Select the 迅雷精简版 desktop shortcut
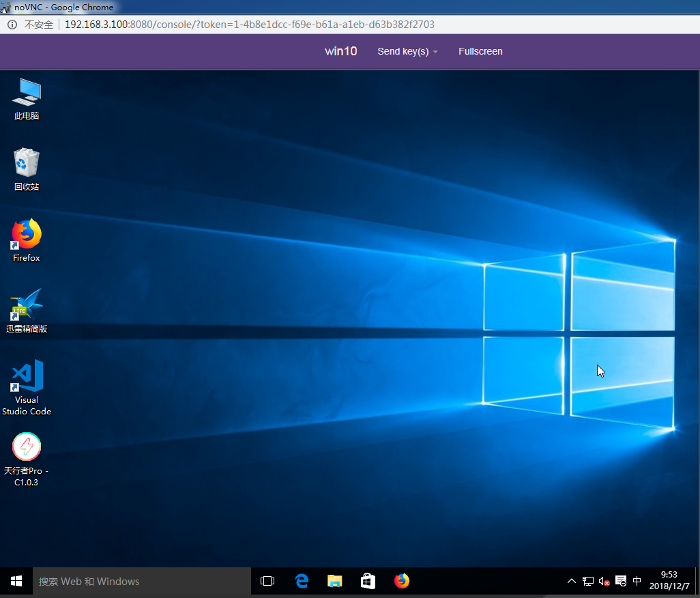The height and width of the screenshot is (598, 700). [27, 311]
